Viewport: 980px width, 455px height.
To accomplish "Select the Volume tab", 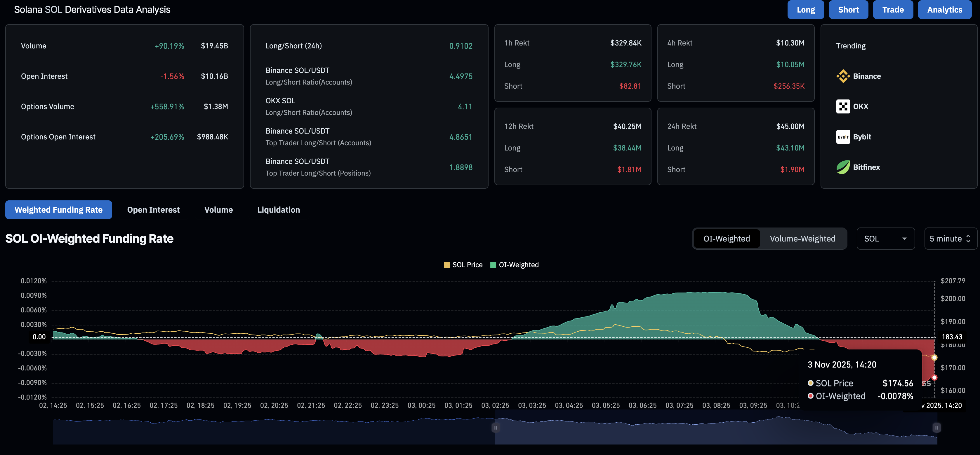I will tap(218, 210).
